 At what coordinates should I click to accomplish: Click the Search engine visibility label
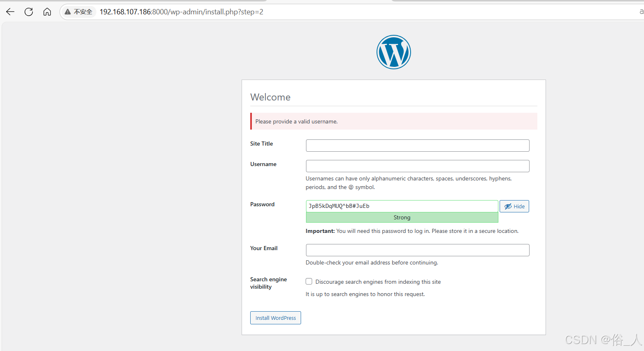[269, 283]
